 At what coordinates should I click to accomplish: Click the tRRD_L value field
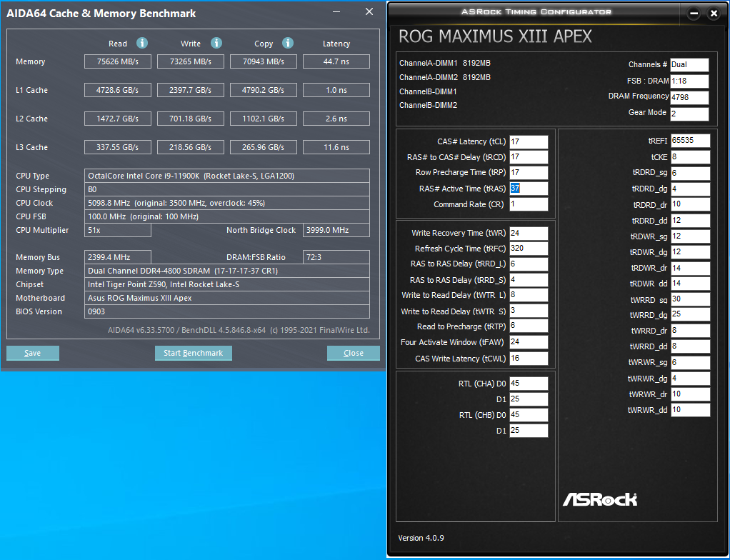[x=529, y=264]
